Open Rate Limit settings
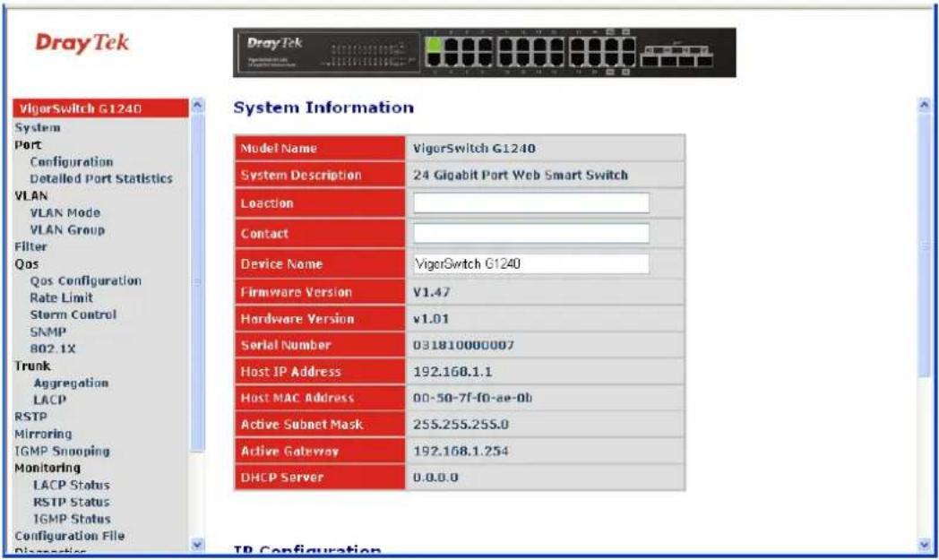The height and width of the screenshot is (560, 939). click(x=61, y=297)
